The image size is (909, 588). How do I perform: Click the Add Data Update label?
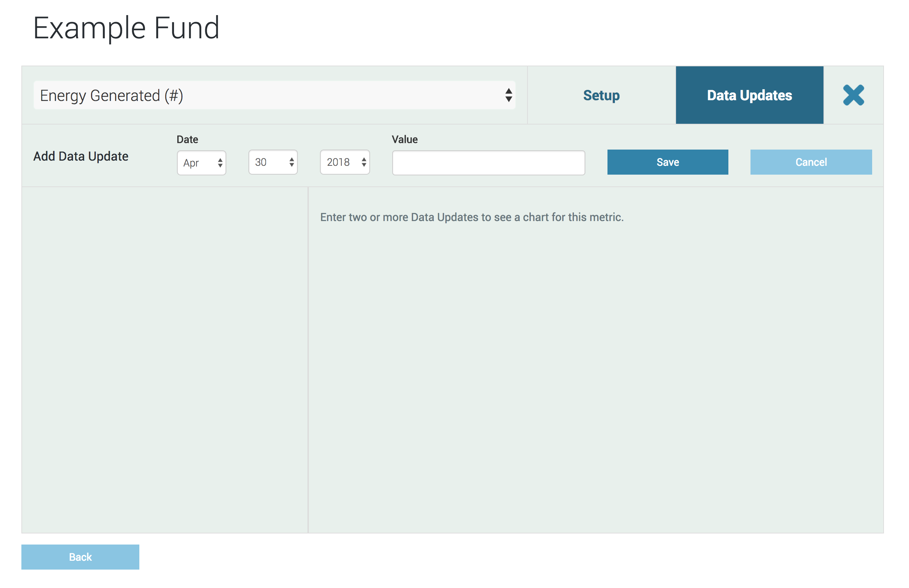point(81,156)
